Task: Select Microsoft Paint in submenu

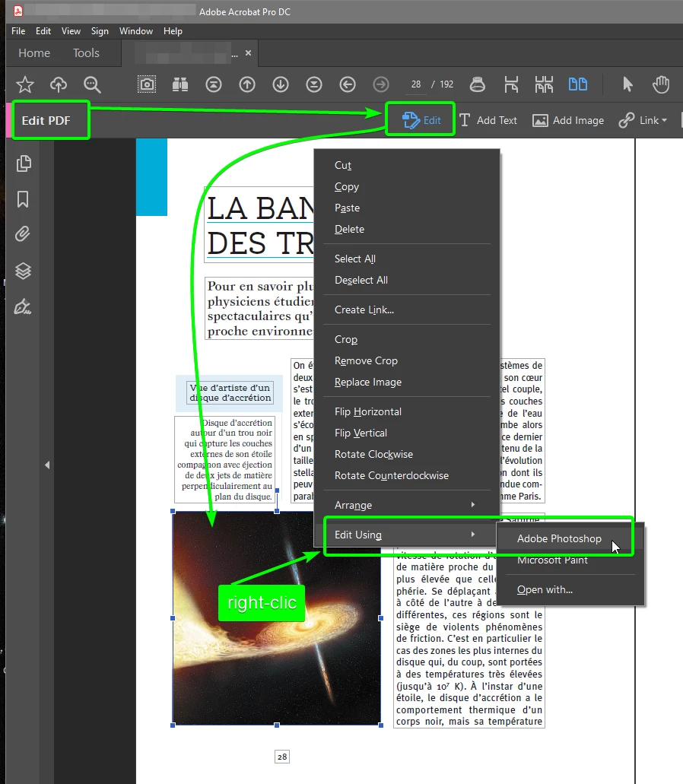Action: tap(570, 560)
